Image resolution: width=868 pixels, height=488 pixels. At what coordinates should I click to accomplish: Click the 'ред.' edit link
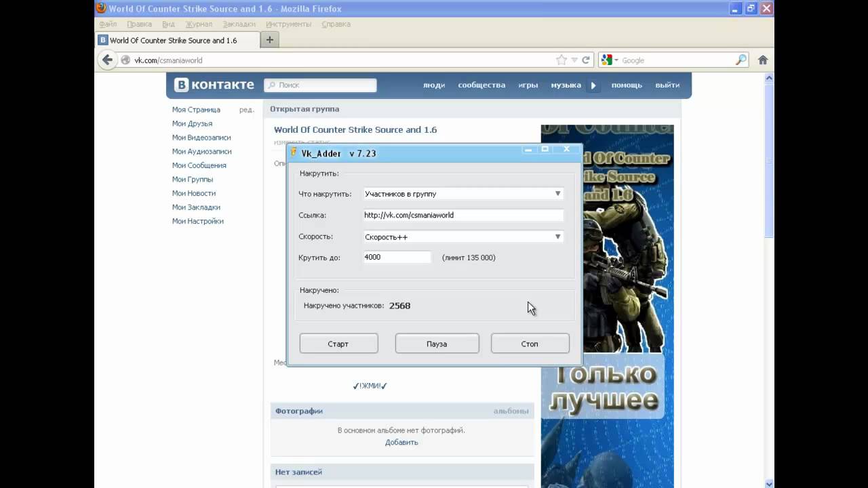tap(247, 110)
